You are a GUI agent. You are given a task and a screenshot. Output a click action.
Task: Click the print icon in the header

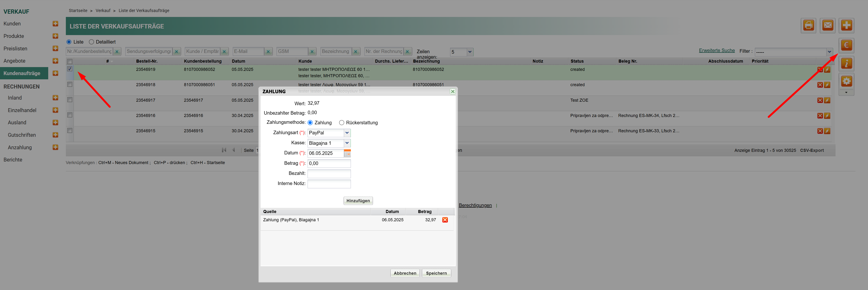808,26
